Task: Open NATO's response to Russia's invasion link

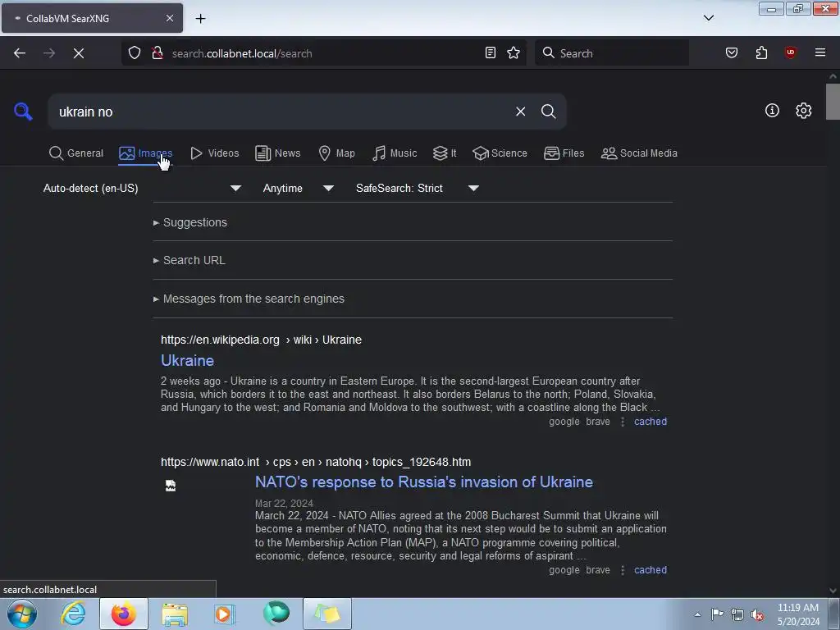Action: [424, 482]
